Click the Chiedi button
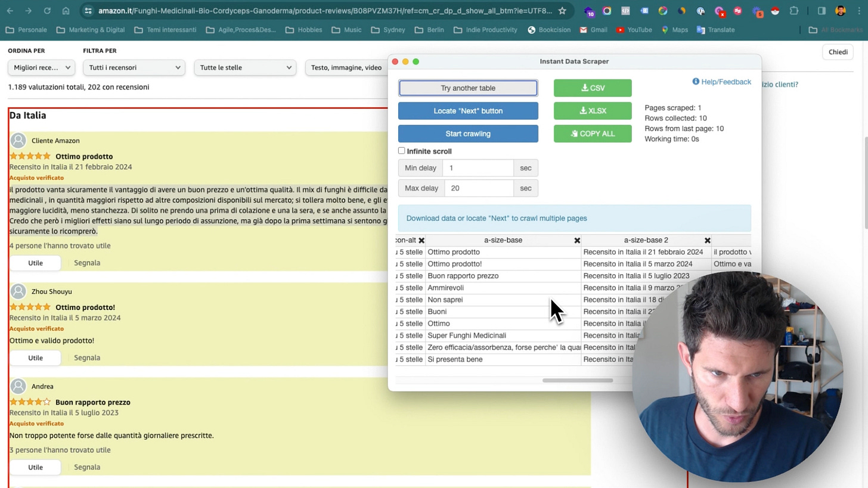The height and width of the screenshot is (488, 868). tap(838, 52)
